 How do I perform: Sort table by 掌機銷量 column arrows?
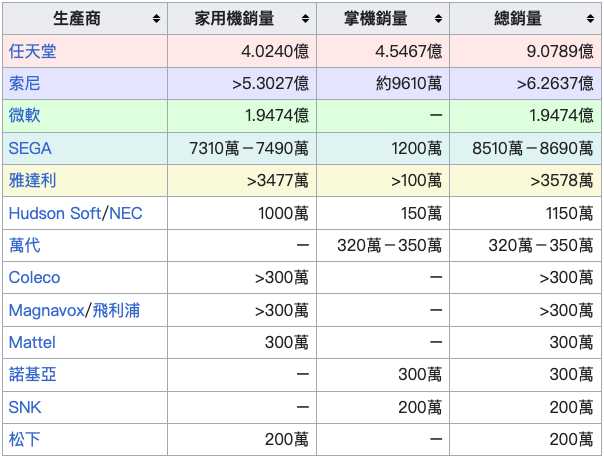pos(438,18)
